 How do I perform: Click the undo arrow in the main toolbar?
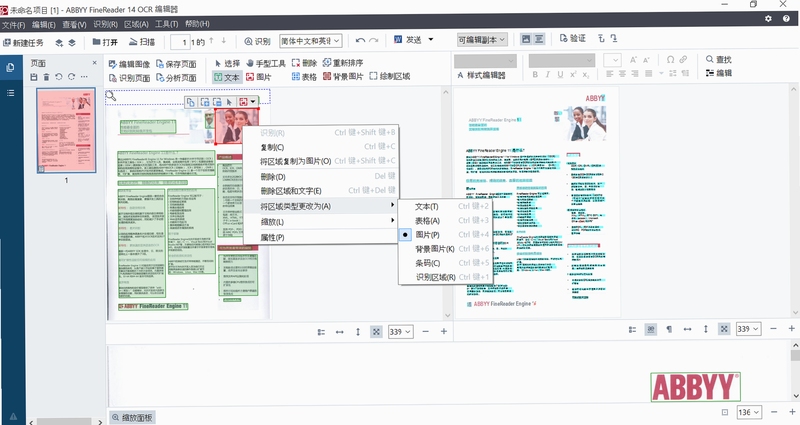point(360,41)
